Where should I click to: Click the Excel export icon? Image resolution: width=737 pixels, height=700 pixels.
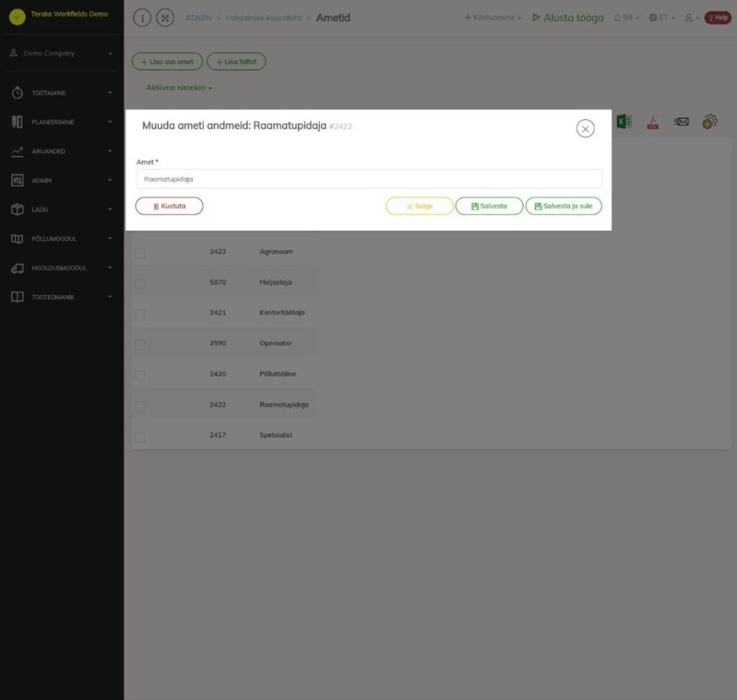tap(624, 122)
